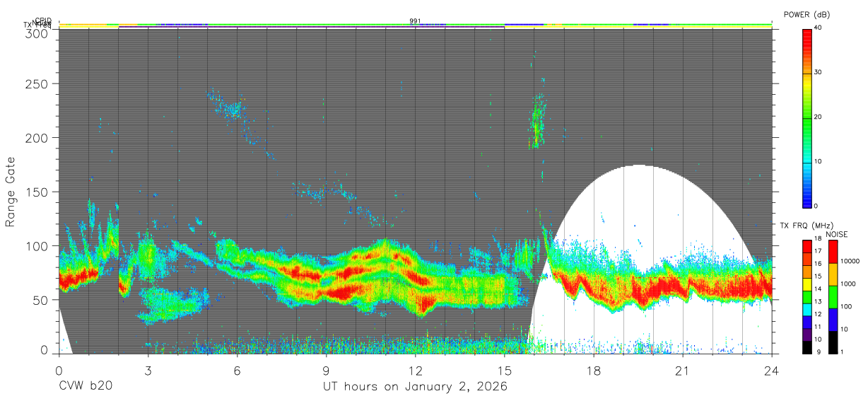Click the POWER (dB) colorbar title
This screenshot has height=401, width=868.
tap(806, 15)
